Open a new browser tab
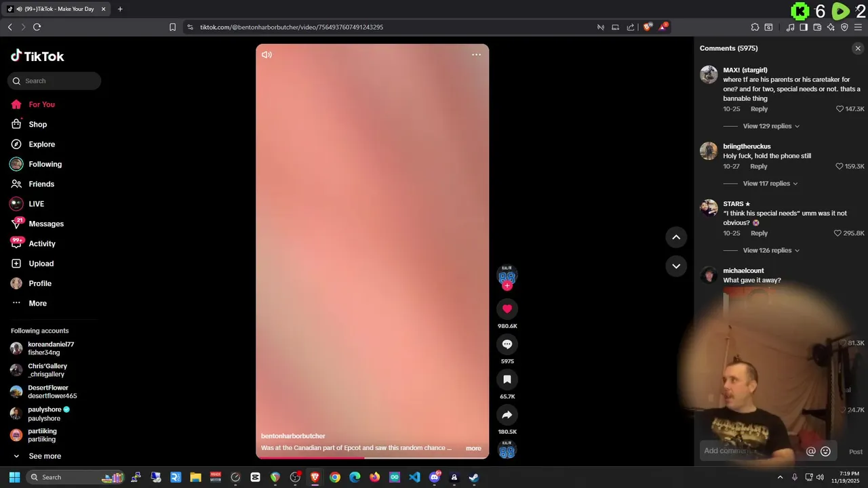Viewport: 868px width, 488px height. point(120,9)
